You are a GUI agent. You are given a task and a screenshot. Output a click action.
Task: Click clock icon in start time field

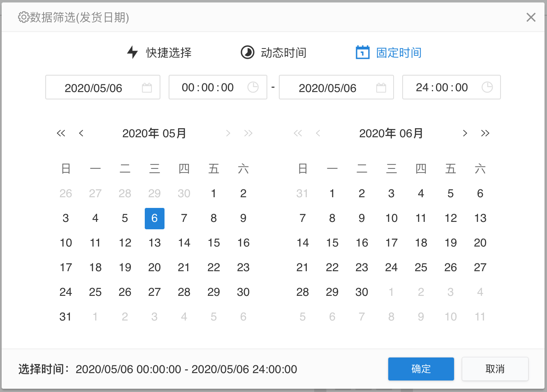click(x=253, y=87)
